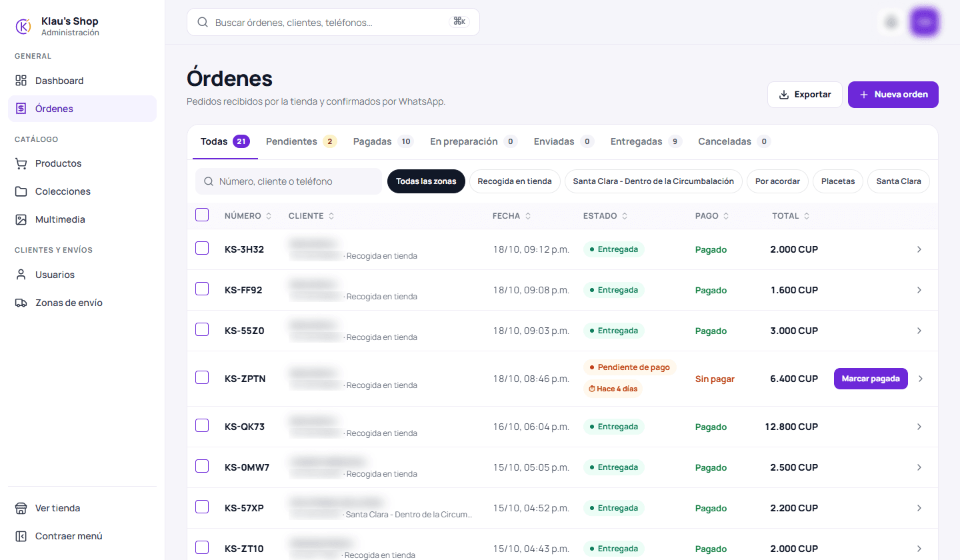Image resolution: width=960 pixels, height=560 pixels.
Task: Open the Entregadas tab
Action: [646, 141]
